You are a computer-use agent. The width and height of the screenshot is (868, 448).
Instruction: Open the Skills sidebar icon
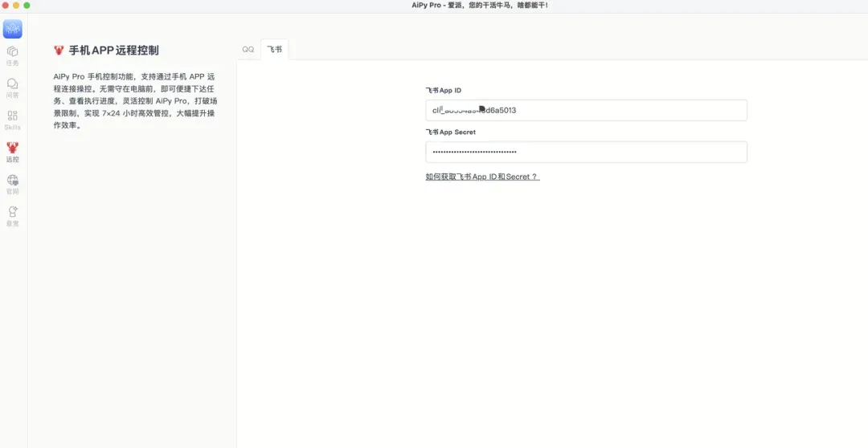(x=12, y=120)
